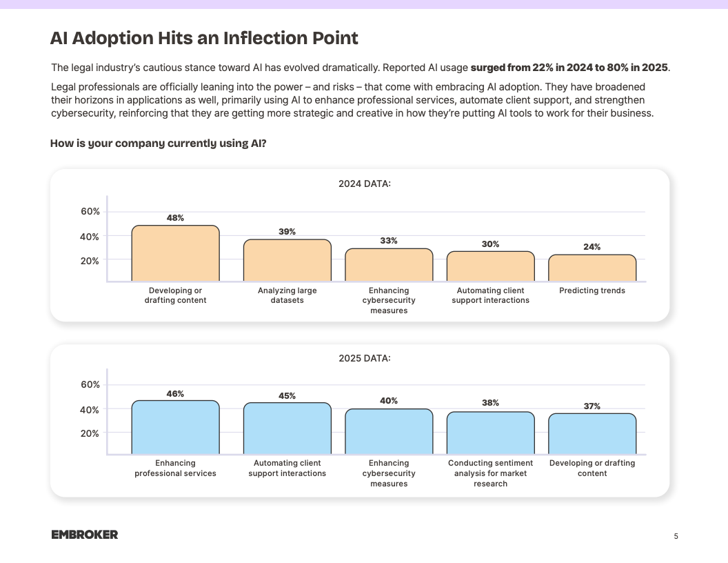Click the 48% orange bar in 2024 chart

(175, 253)
